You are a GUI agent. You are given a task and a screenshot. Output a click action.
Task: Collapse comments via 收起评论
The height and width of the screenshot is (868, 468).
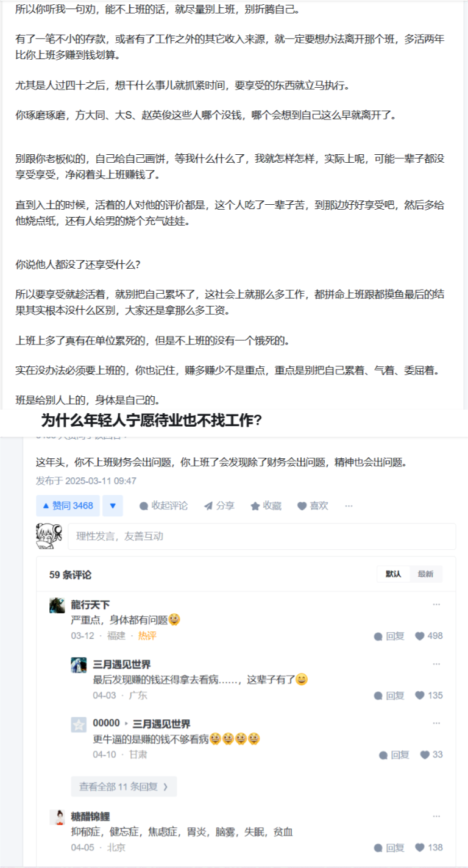(163, 505)
